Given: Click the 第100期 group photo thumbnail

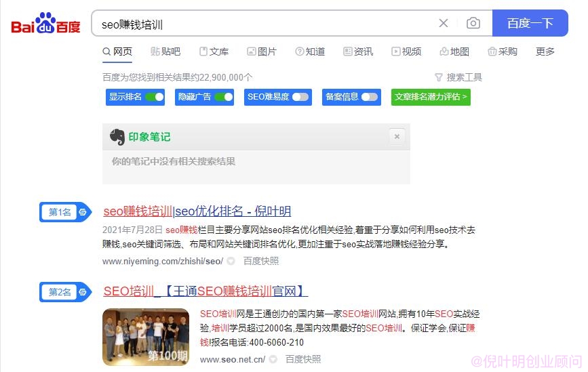Looking at the screenshot, I should 146,337.
